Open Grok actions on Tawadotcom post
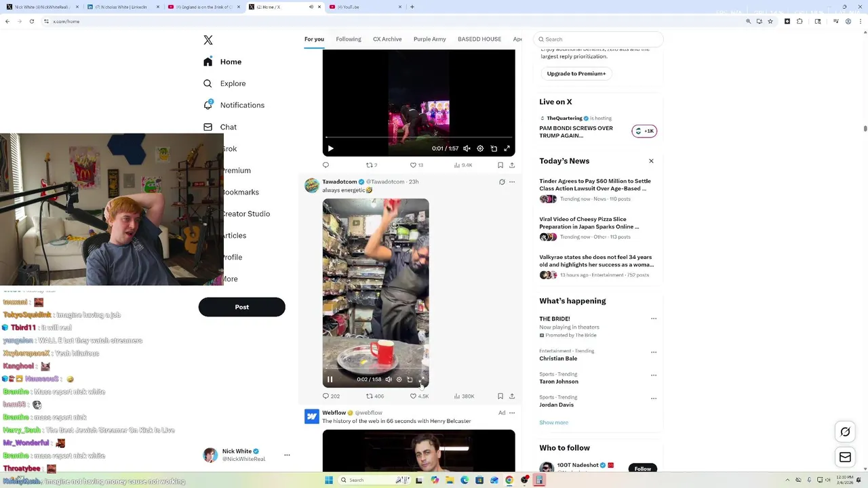This screenshot has width=868, height=488. [x=502, y=182]
